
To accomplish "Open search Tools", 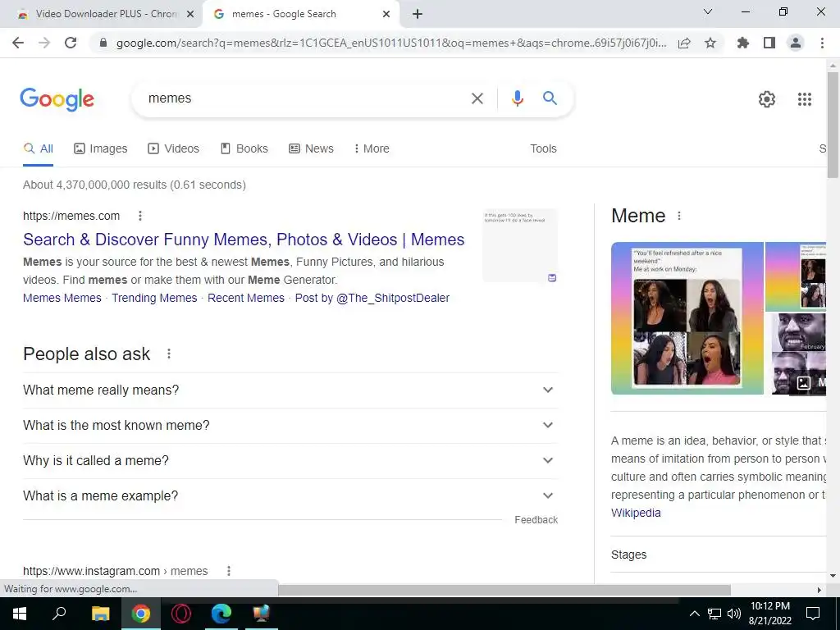I will point(543,149).
